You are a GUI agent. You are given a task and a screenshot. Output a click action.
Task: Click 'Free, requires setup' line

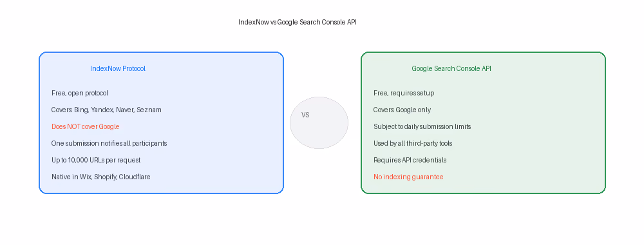404,93
